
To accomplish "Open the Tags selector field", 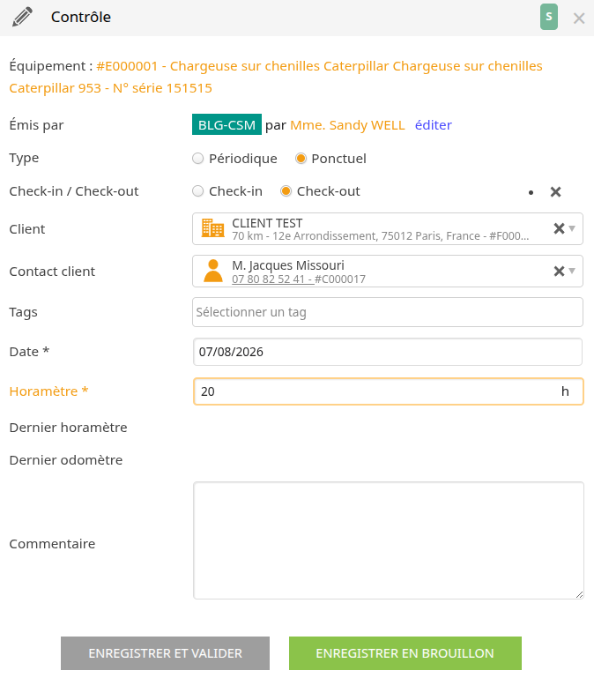I will (x=388, y=312).
